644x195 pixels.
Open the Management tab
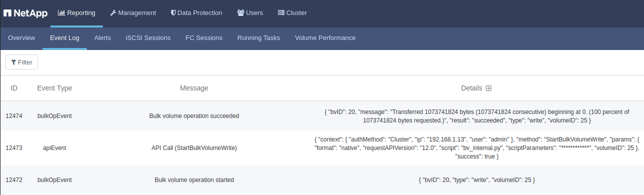pos(133,13)
